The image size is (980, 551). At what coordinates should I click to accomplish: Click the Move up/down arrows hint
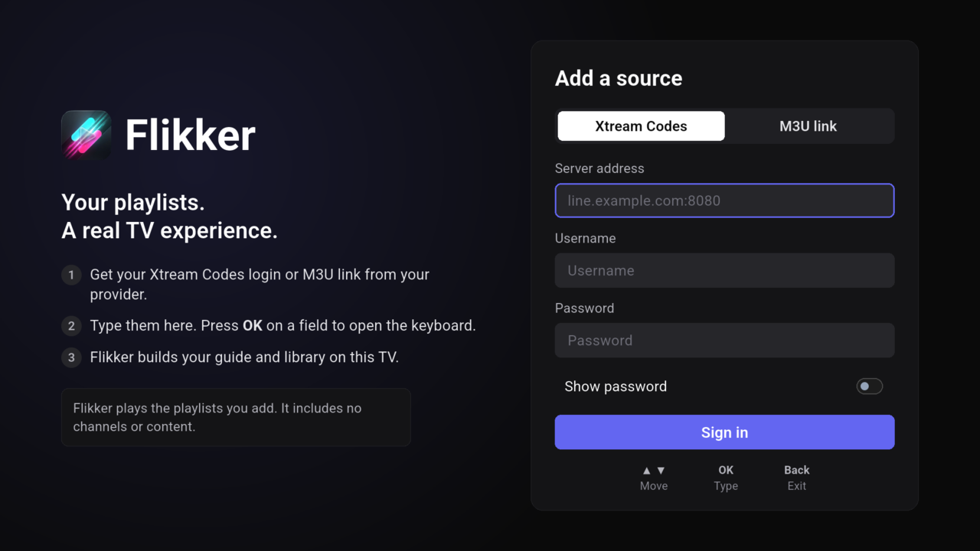(654, 478)
